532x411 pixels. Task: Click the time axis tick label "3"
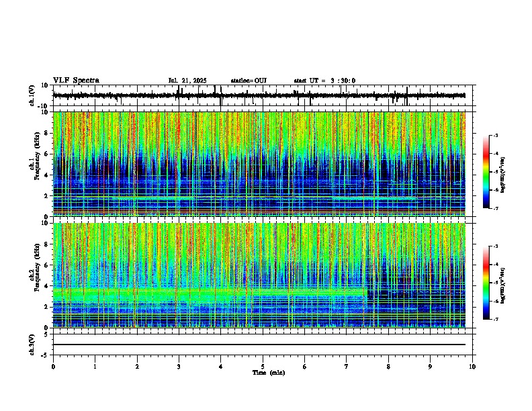point(179,367)
